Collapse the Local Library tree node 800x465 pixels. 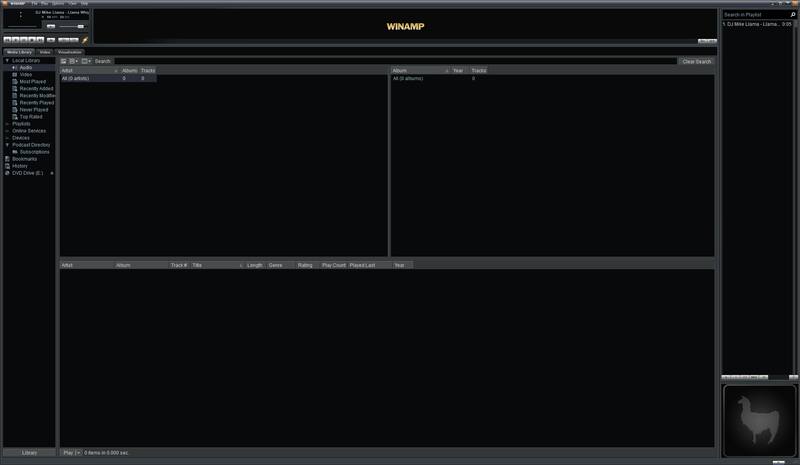coord(7,60)
